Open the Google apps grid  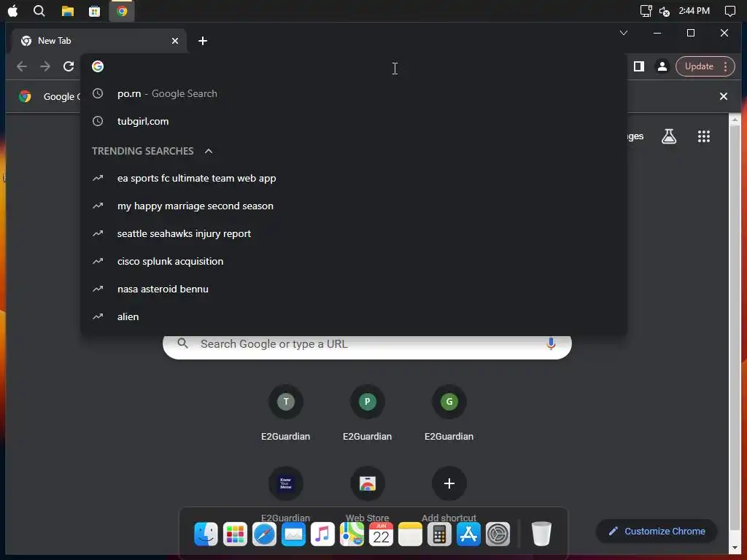[x=704, y=136]
